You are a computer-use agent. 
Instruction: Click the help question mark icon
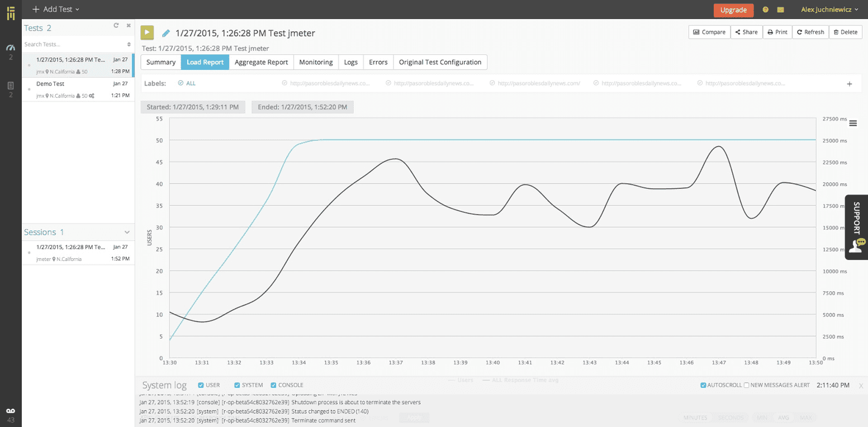(765, 10)
